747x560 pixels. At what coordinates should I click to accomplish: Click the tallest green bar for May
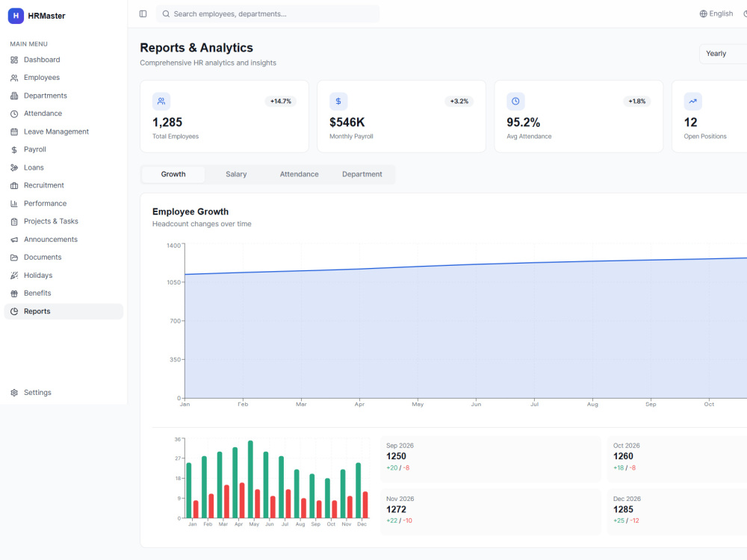point(250,479)
